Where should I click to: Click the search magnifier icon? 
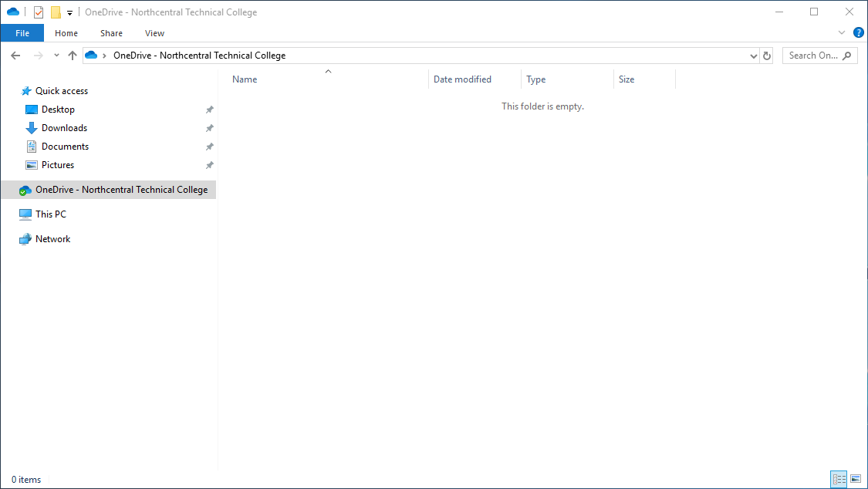click(x=847, y=56)
